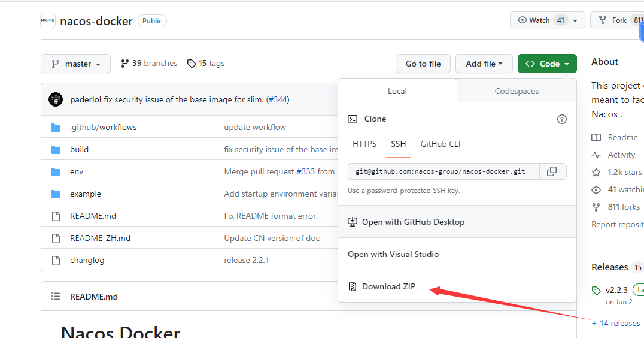Click the SSH clone URL text field

443,171
